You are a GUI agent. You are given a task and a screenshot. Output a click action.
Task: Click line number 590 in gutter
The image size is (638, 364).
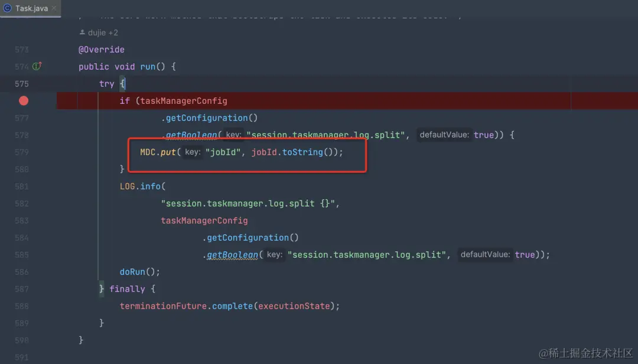[x=22, y=340]
